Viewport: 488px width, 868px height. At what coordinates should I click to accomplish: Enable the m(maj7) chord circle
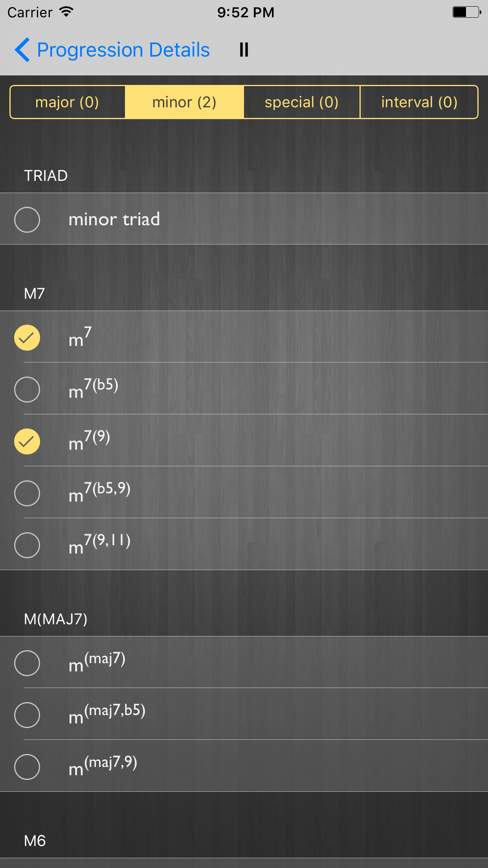[x=27, y=663]
